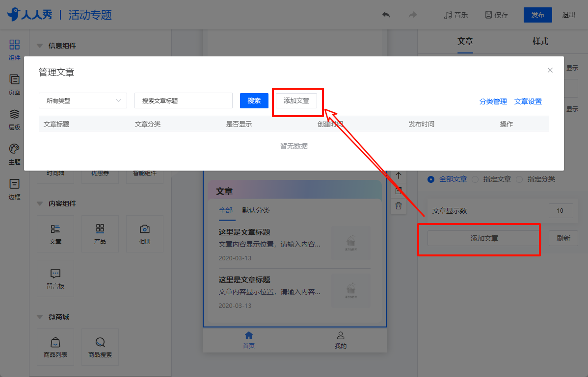Image resolution: width=588 pixels, height=377 pixels.
Task: Switch to the 样式 style tab
Action: (x=540, y=42)
